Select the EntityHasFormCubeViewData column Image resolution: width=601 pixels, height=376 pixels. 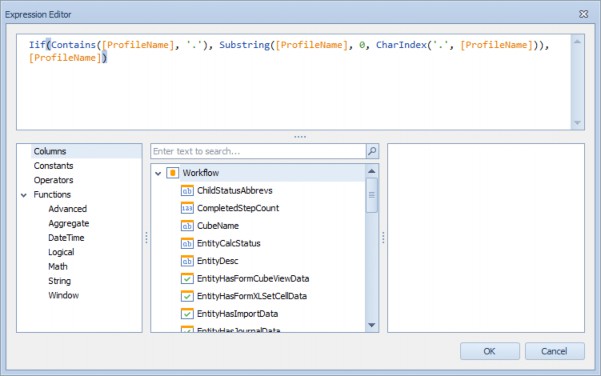tap(253, 279)
